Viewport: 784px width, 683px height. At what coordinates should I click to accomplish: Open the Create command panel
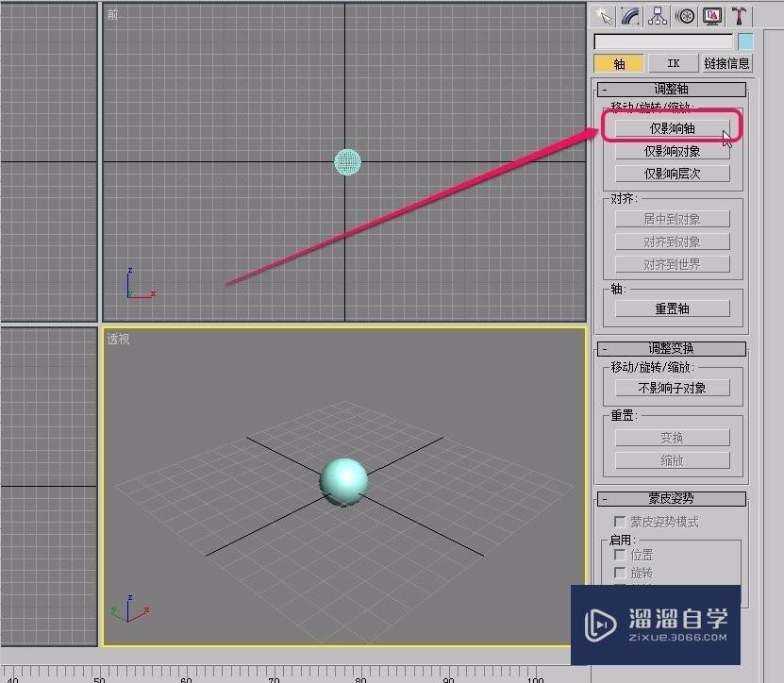pyautogui.click(x=604, y=16)
